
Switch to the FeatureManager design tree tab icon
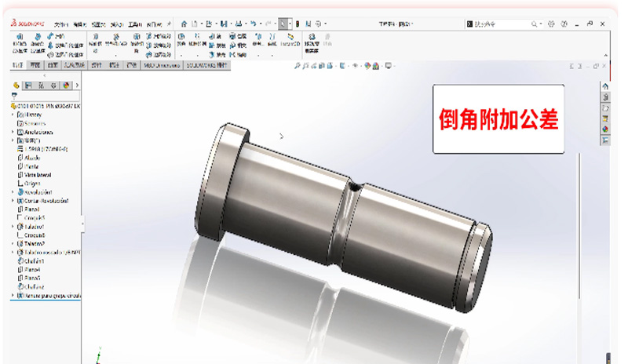click(16, 86)
